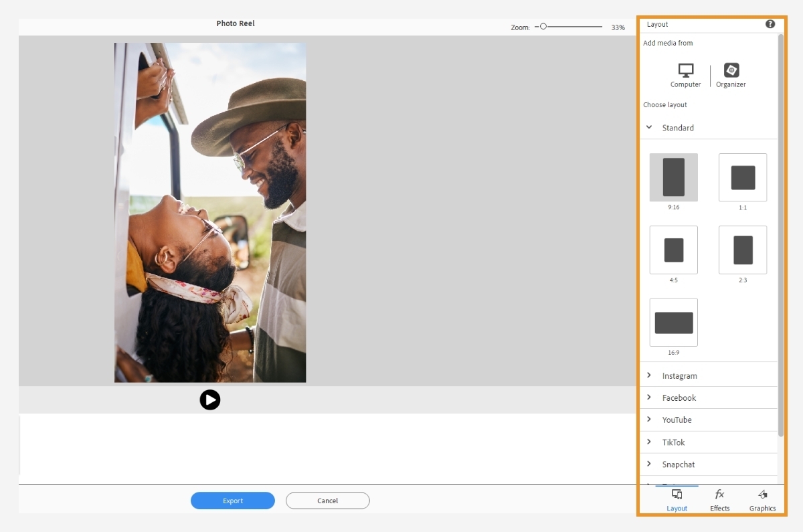The height and width of the screenshot is (532, 803).
Task: Adjust the Zoom slider
Action: [x=545, y=27]
